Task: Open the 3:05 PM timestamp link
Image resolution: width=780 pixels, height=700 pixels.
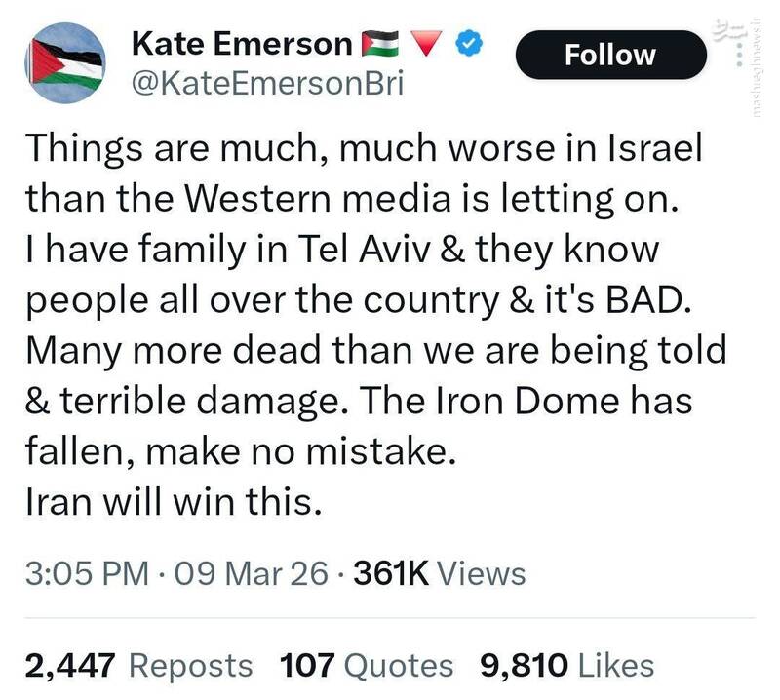Action: tap(87, 573)
